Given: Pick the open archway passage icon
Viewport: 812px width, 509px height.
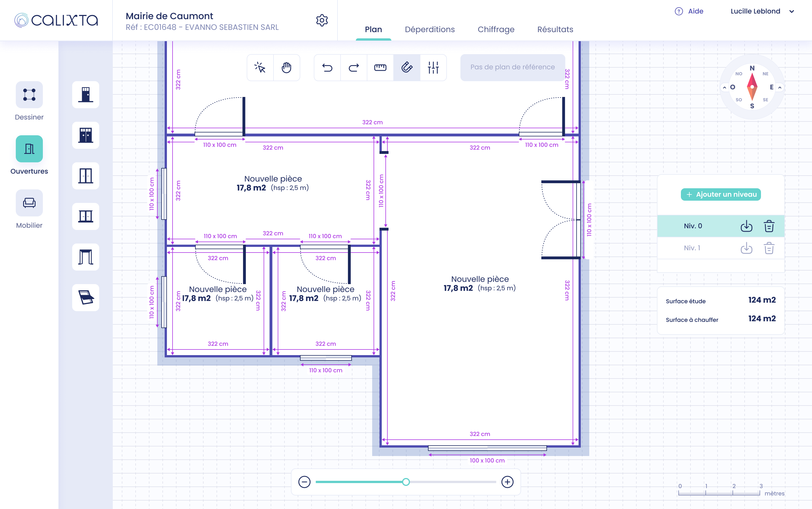Looking at the screenshot, I should tap(85, 257).
